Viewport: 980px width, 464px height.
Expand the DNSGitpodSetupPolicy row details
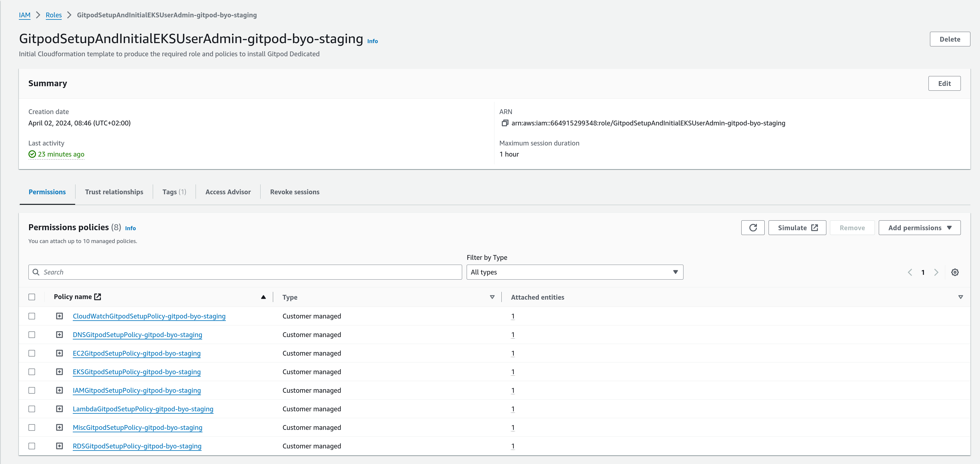(x=59, y=335)
